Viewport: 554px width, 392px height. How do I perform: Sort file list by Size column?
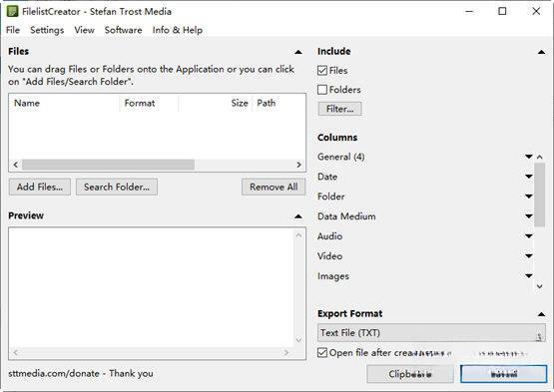pyautogui.click(x=216, y=103)
